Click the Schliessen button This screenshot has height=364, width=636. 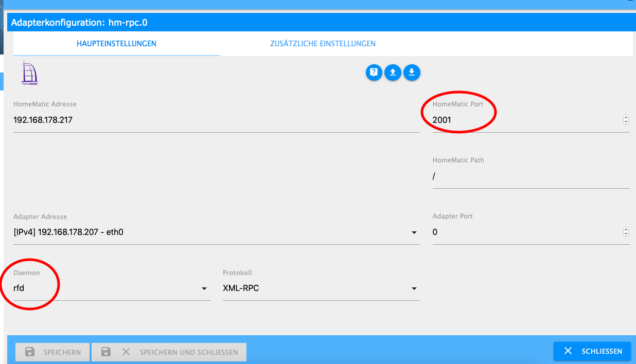click(592, 351)
